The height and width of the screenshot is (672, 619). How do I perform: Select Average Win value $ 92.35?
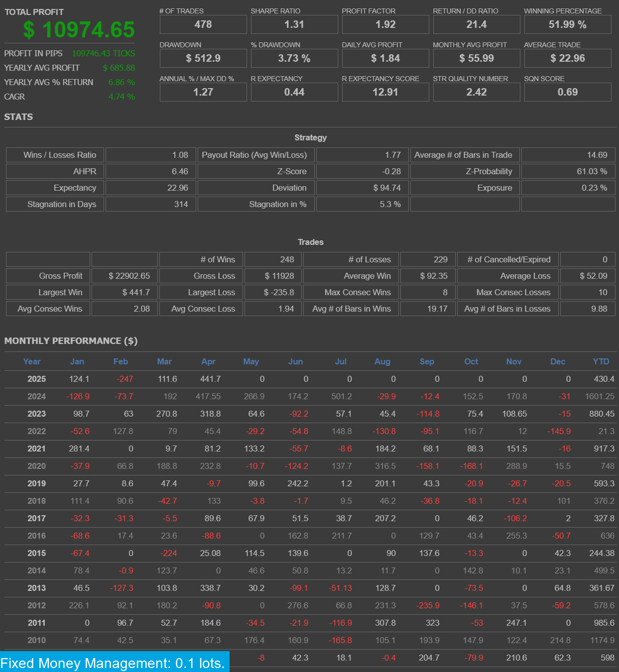pos(428,276)
